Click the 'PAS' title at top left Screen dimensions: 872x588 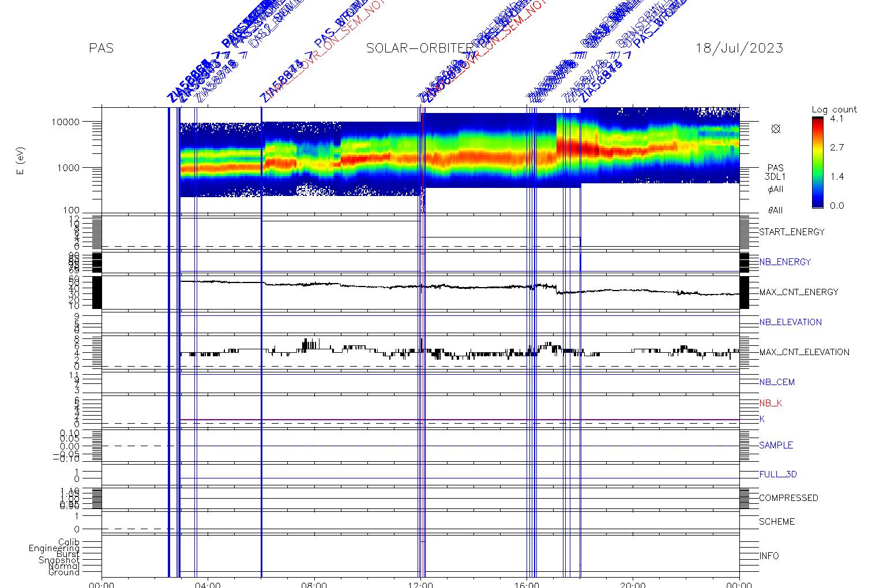pos(102,48)
